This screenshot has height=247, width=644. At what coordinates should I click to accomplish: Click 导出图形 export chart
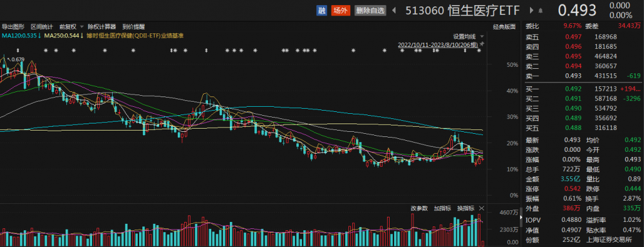pos(13,26)
